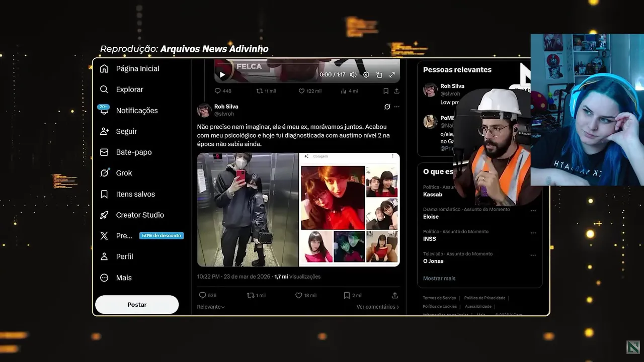
Task: Repost the tweet showing 1 mil reposts
Action: [256, 296]
